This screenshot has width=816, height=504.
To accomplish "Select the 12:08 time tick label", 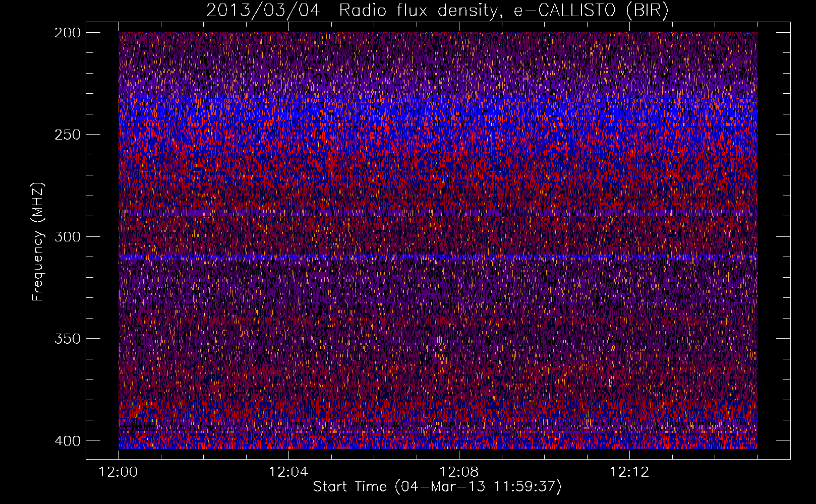I will (459, 472).
